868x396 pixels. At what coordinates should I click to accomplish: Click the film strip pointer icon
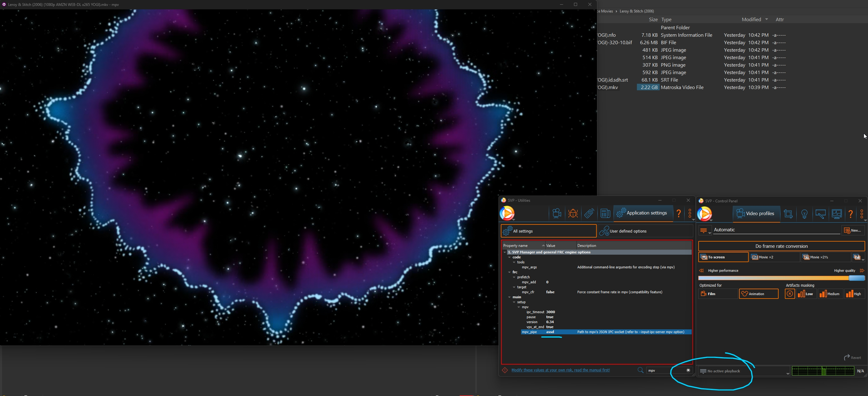coord(820,214)
